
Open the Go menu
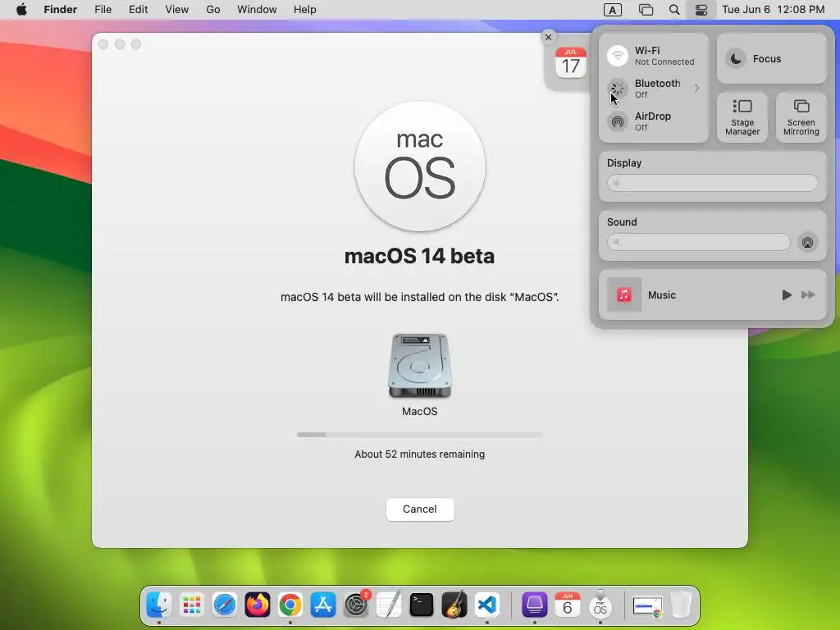point(212,10)
